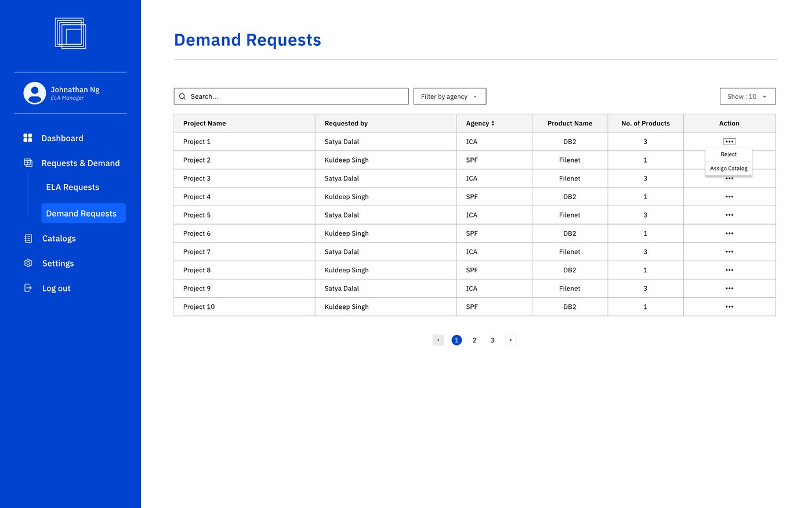Viewport: 812px width, 508px height.
Task: Choose Assign Catalog from the action menu
Action: 728,168
